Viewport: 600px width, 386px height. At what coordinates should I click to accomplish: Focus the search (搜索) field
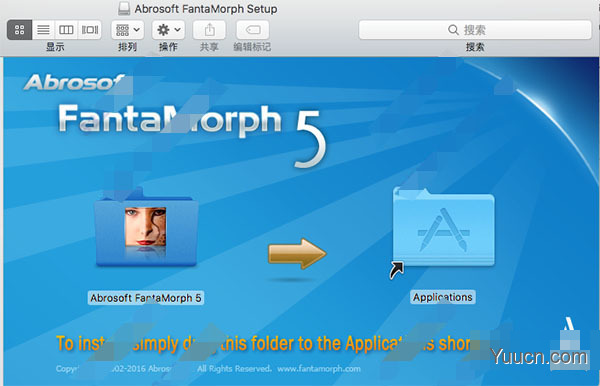point(475,30)
